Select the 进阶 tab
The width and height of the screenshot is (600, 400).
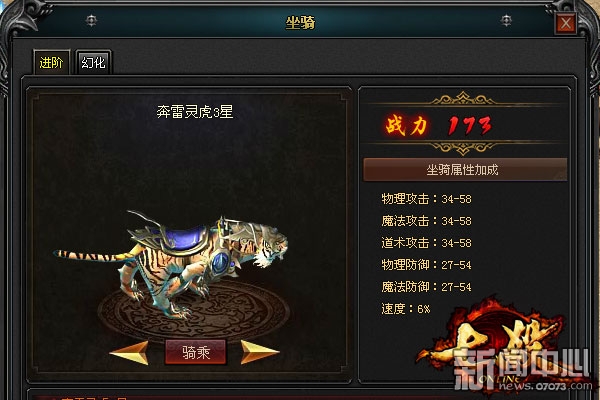point(51,62)
